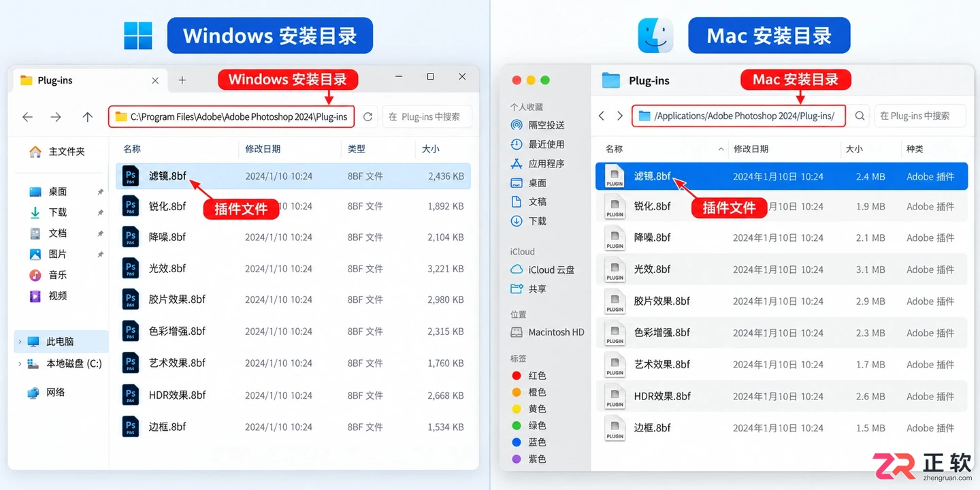Select HDR效果.8bf file name in Windows list
980x490 pixels.
(x=177, y=395)
